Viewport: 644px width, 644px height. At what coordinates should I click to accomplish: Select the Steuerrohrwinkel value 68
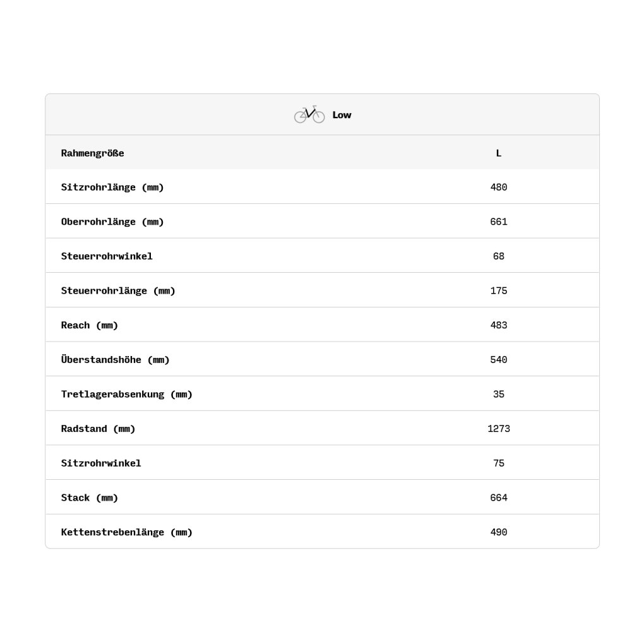(x=498, y=256)
